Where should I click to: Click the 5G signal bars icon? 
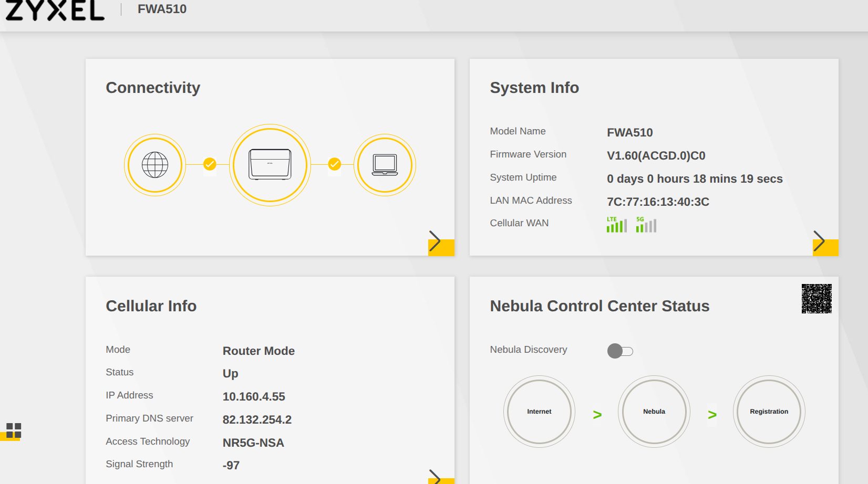tap(646, 225)
